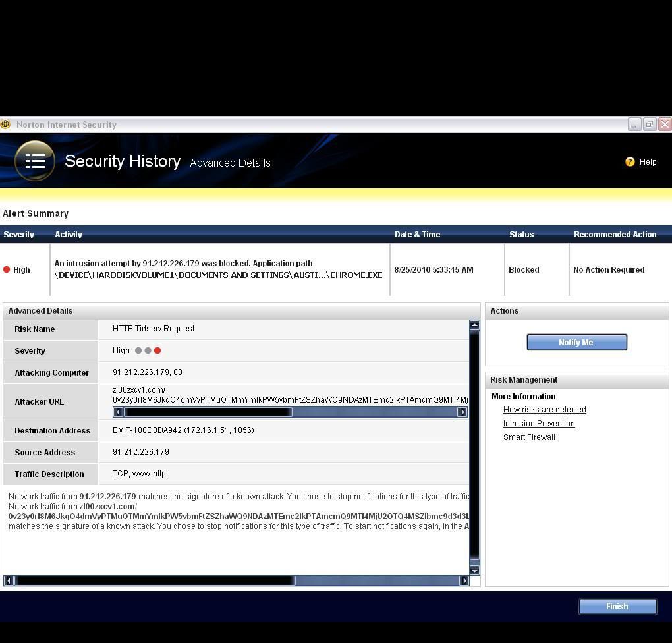Close the Norton Internet Security window
Image resolution: width=672 pixels, height=643 pixels.
pyautogui.click(x=665, y=125)
